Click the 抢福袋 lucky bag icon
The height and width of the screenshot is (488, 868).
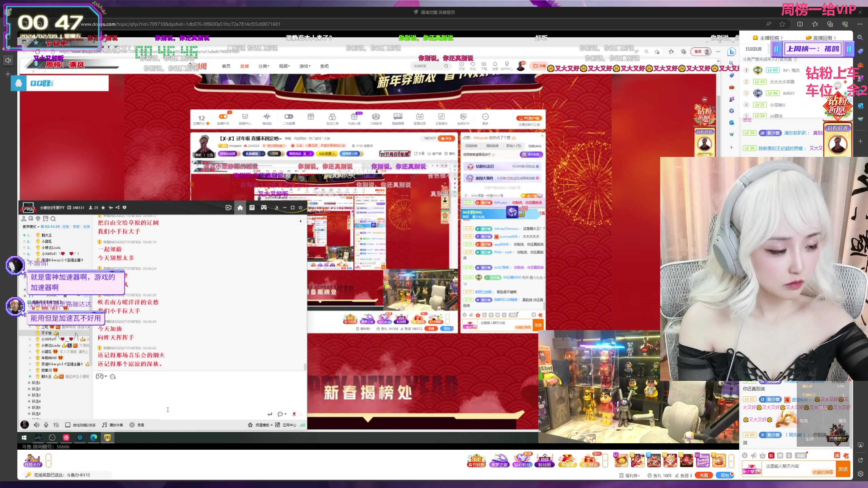click(x=567, y=460)
